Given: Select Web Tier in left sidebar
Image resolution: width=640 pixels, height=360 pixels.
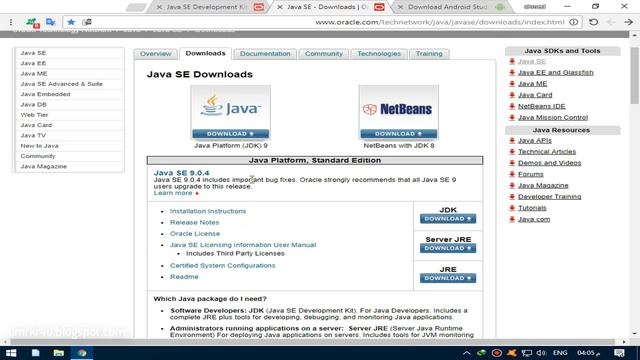Looking at the screenshot, I should click(x=69, y=115).
